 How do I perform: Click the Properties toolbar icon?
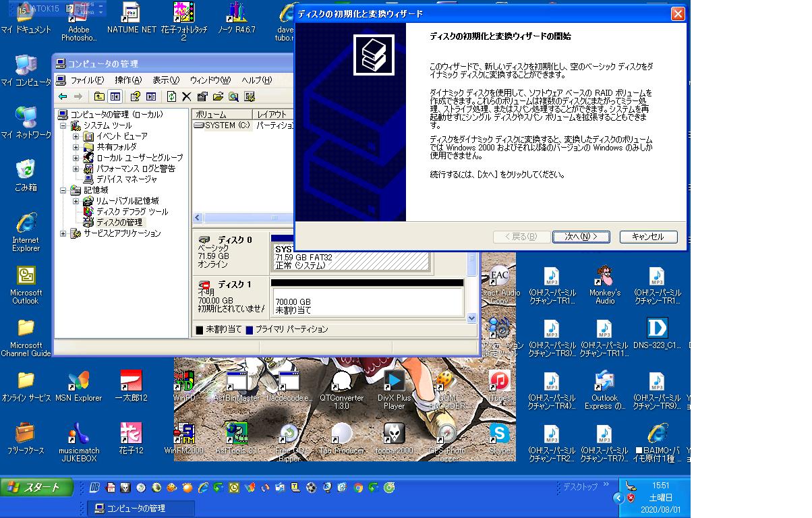coord(202,96)
